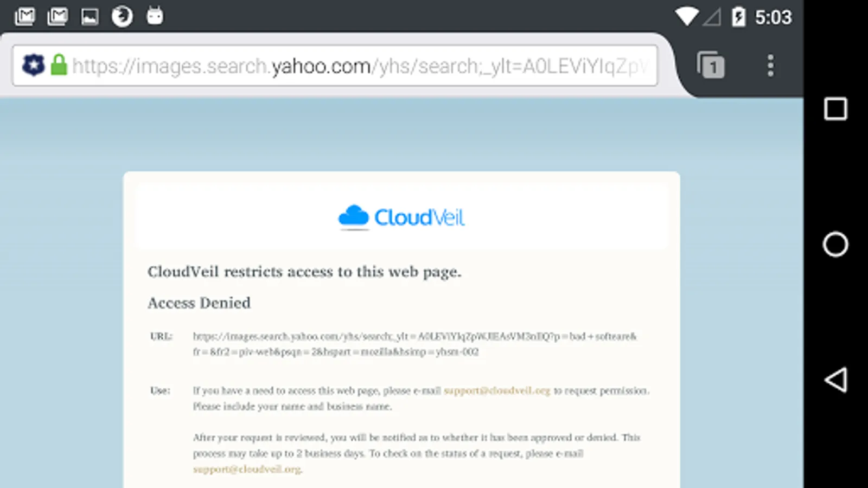Viewport: 868px width, 488px height.
Task: Tap the Android robot notification icon
Action: click(x=155, y=16)
